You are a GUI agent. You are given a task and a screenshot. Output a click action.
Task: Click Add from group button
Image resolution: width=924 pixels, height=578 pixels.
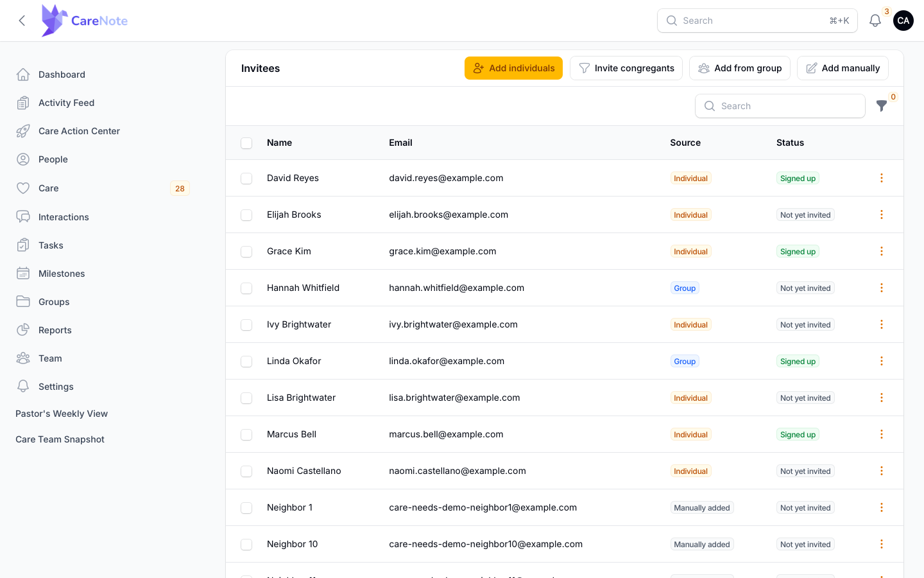point(740,68)
